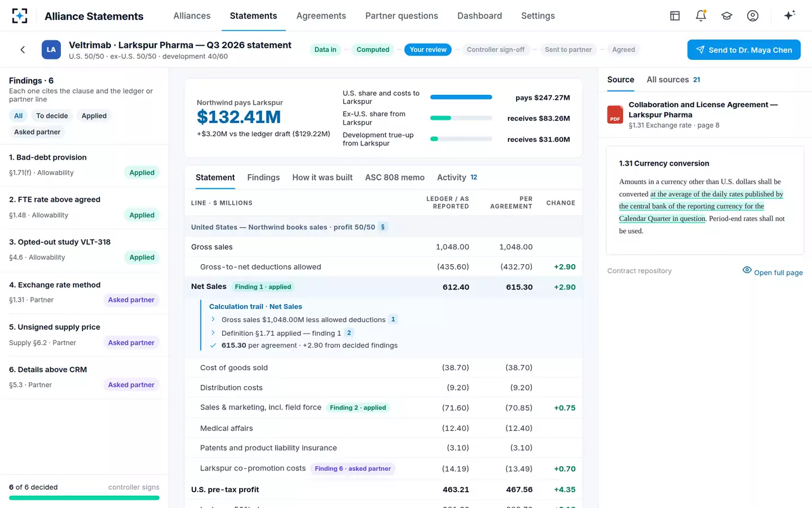Click the section symbol beside profit 50/50
The image size is (812, 508).
(x=383, y=227)
